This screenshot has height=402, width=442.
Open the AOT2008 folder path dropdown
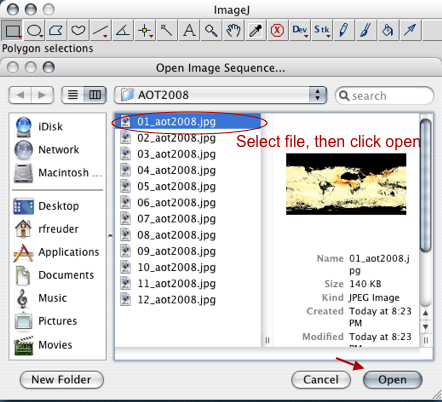pos(220,95)
